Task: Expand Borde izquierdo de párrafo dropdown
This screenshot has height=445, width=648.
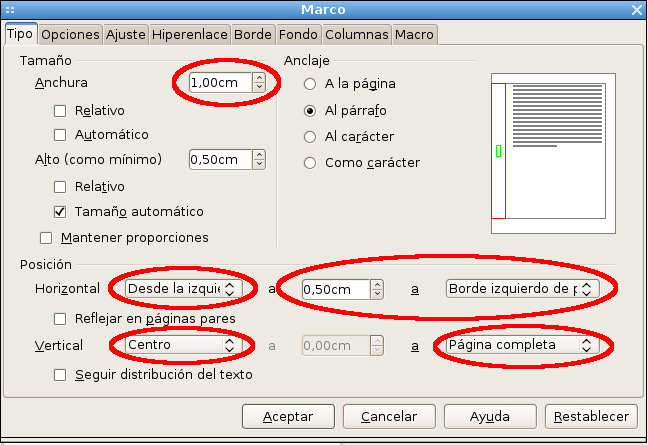Action: pos(522,289)
